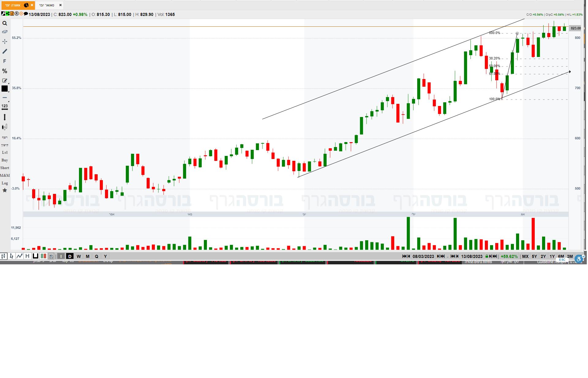
Task: Toggle the Log scale option
Action: (5, 183)
